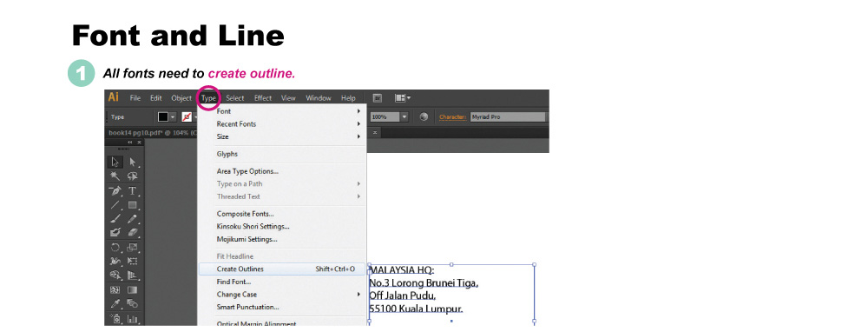Viewport: 868px width, 332px height.
Task: Select the Paintbrush tool
Action: click(115, 219)
